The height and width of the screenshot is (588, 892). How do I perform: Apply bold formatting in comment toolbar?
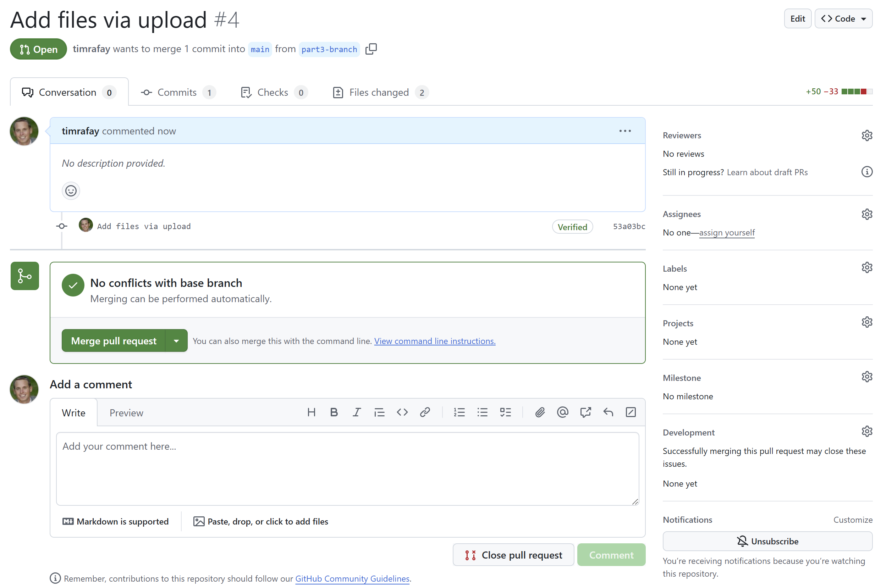(334, 412)
